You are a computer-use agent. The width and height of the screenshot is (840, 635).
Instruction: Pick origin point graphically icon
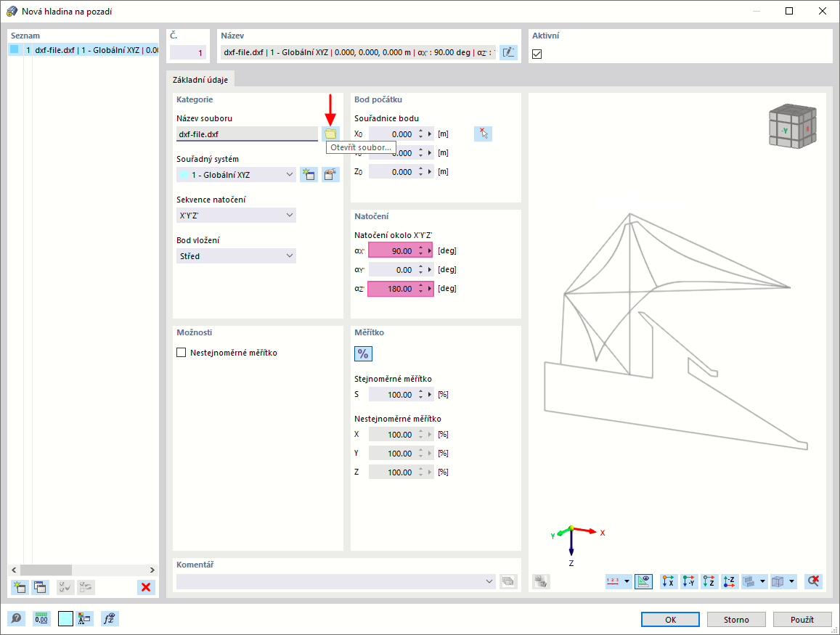click(484, 134)
